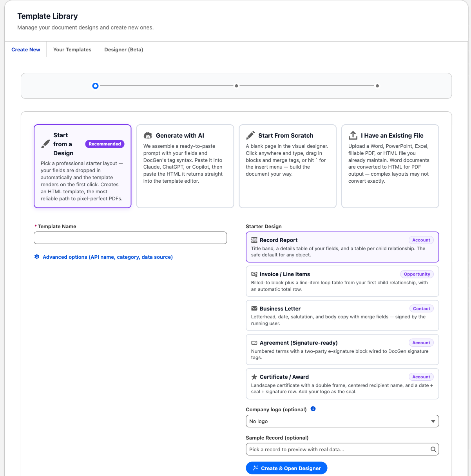Click the table icon next to Record Report

254,240
